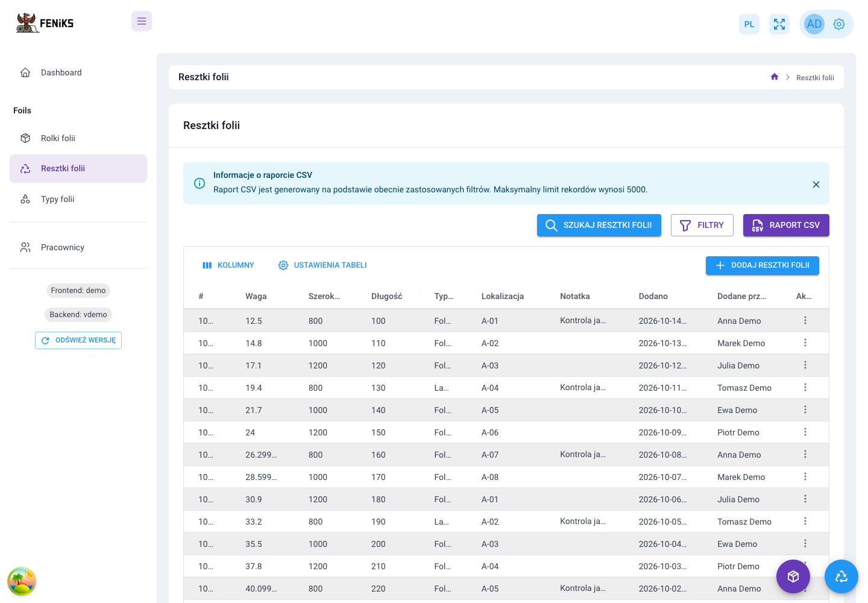
Task: Open actions menu for weight 14.8 row
Action: pos(805,343)
